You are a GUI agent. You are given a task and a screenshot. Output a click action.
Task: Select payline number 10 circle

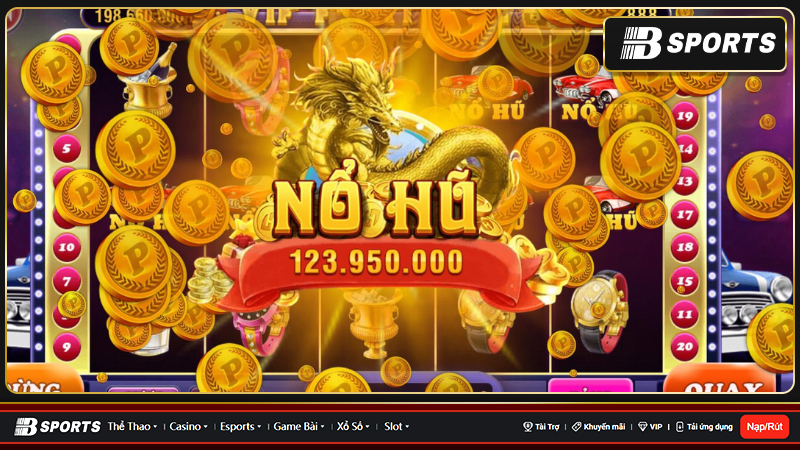coord(67,247)
